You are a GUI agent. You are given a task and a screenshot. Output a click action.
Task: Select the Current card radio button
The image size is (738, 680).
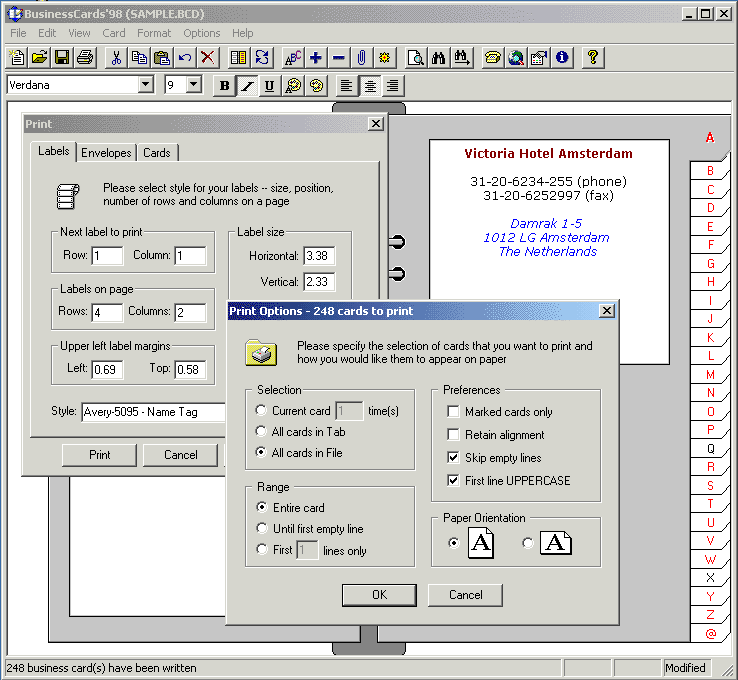[x=261, y=410]
